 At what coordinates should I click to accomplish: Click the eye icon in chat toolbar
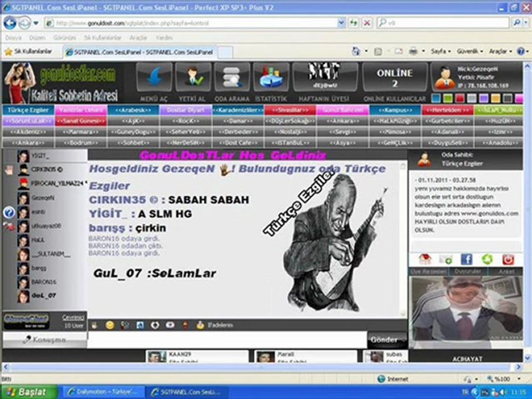pyautogui.click(x=170, y=325)
